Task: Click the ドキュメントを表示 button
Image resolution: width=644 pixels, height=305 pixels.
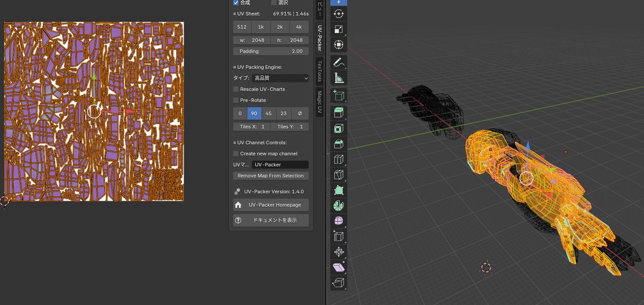Action: pos(271,220)
